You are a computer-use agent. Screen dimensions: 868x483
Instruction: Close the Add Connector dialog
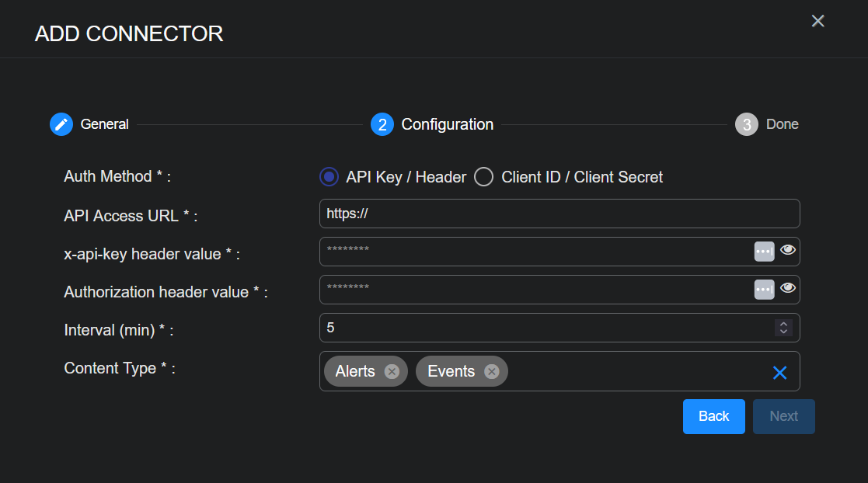[817, 21]
